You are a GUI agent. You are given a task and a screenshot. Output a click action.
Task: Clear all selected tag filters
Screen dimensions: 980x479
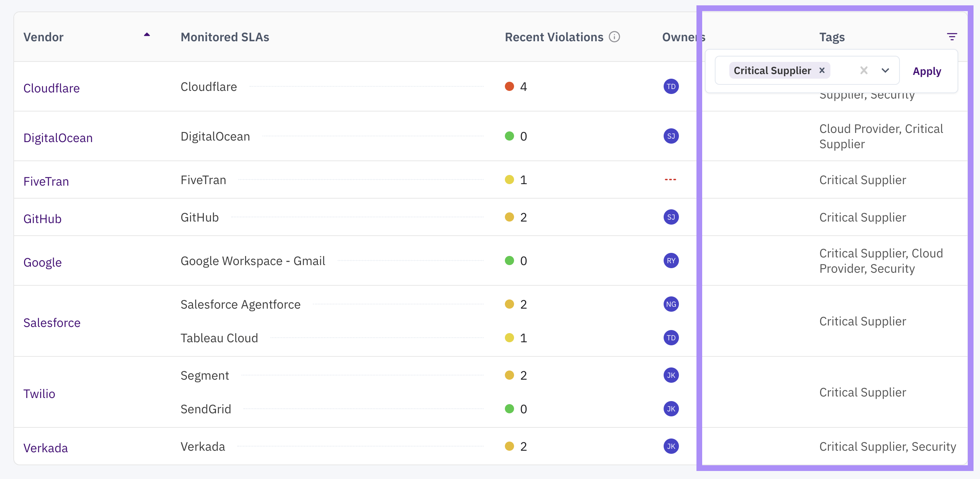(864, 70)
